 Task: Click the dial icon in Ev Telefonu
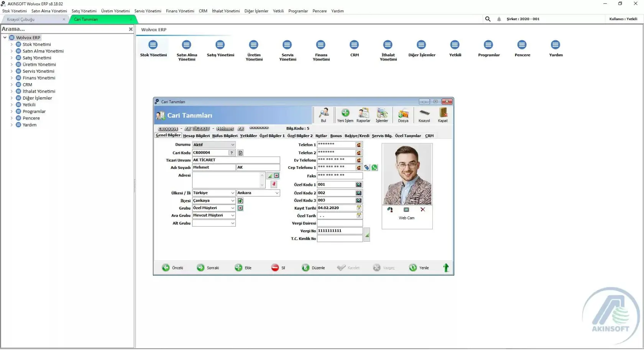(x=359, y=160)
